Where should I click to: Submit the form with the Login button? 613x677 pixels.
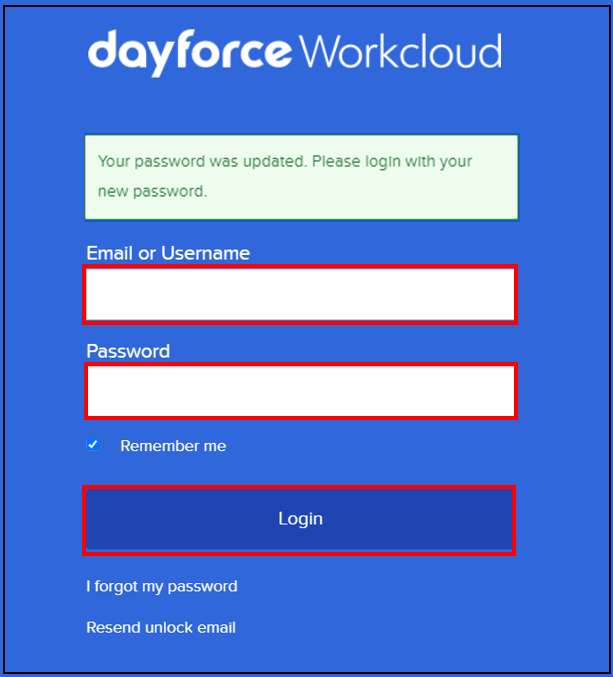coord(300,519)
